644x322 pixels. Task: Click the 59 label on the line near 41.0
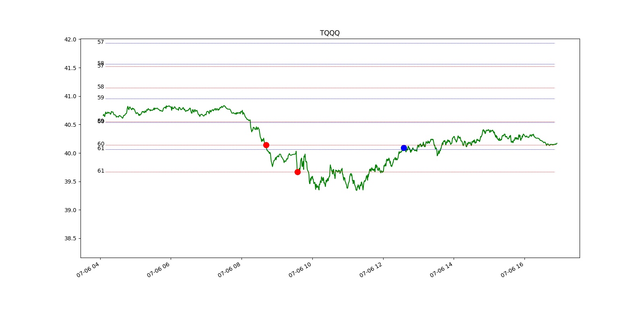pyautogui.click(x=101, y=97)
